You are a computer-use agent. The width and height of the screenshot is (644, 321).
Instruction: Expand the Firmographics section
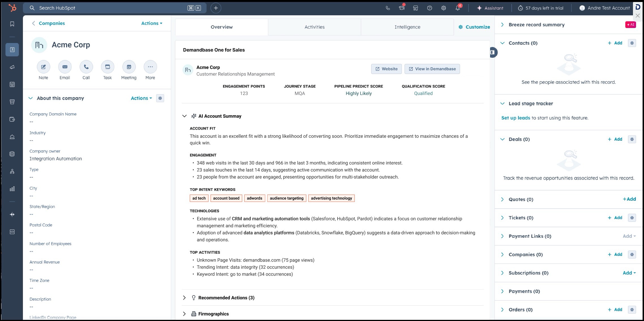184,314
